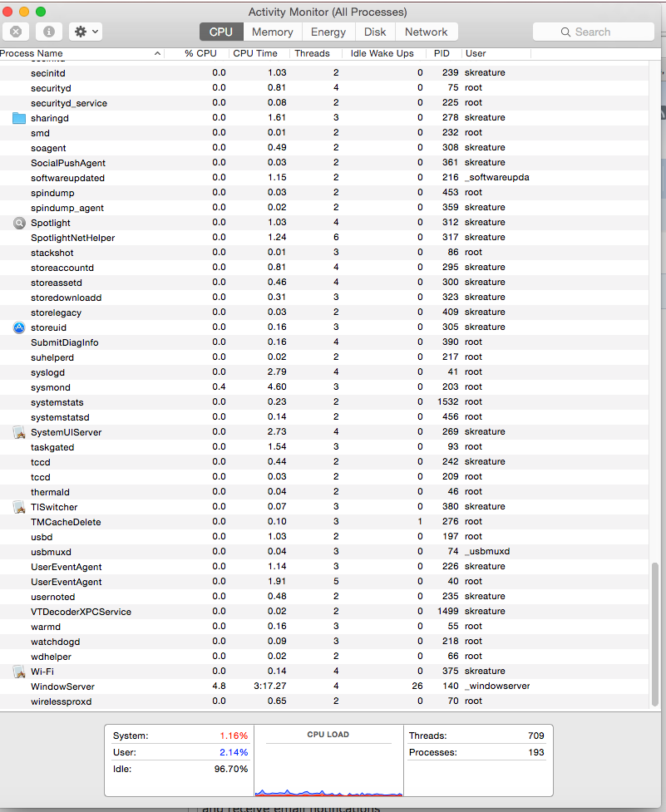666x812 pixels.
Task: Focus the Search field
Action: pyautogui.click(x=594, y=32)
